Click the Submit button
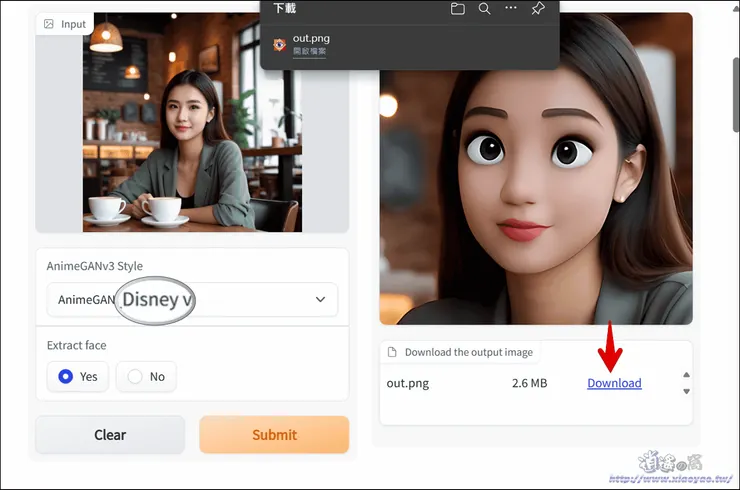Image resolution: width=740 pixels, height=490 pixels. pos(274,435)
